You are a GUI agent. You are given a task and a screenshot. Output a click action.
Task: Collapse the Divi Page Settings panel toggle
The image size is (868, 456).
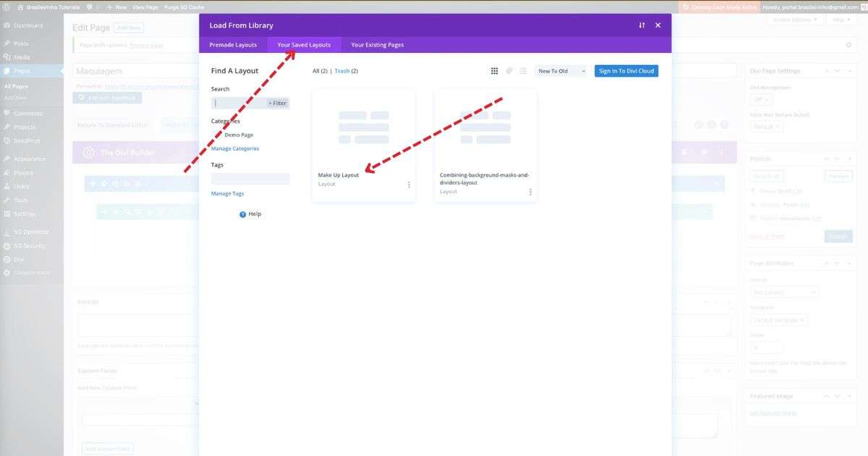pyautogui.click(x=851, y=71)
